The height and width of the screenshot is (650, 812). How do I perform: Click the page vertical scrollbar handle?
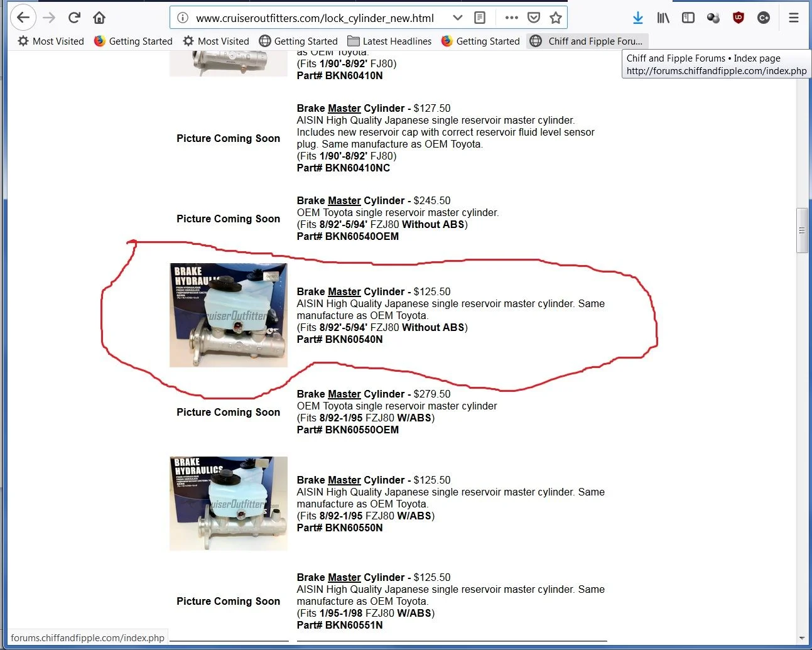click(x=802, y=230)
